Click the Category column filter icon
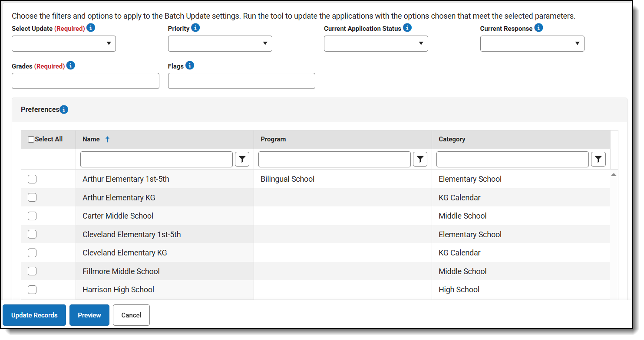This screenshot has height=340, width=644. pyautogui.click(x=598, y=160)
